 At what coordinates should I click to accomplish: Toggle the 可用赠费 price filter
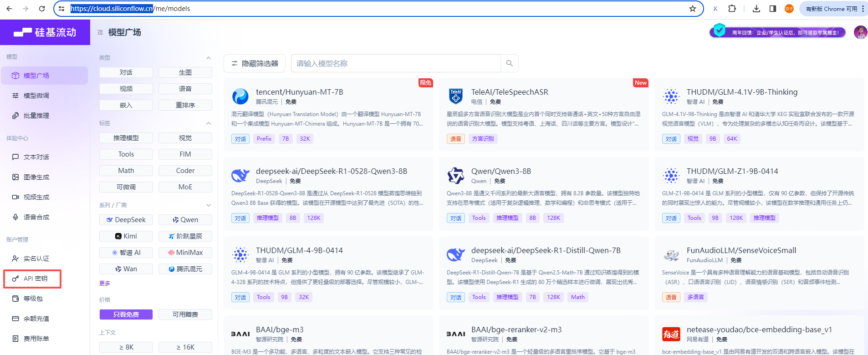click(x=185, y=314)
